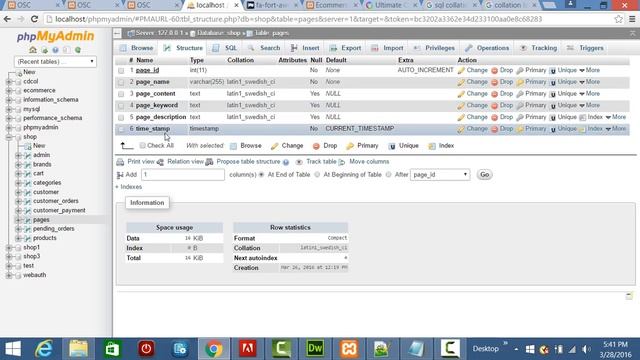Click the Go button to add columns
Viewport: 640px width, 360px height.
point(484,175)
